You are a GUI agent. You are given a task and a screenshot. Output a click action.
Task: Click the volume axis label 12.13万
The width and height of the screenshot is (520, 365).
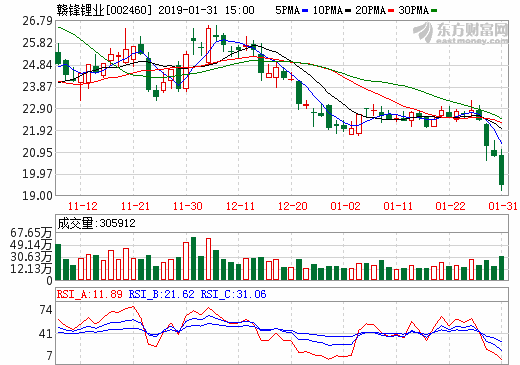pyautogui.click(x=31, y=268)
